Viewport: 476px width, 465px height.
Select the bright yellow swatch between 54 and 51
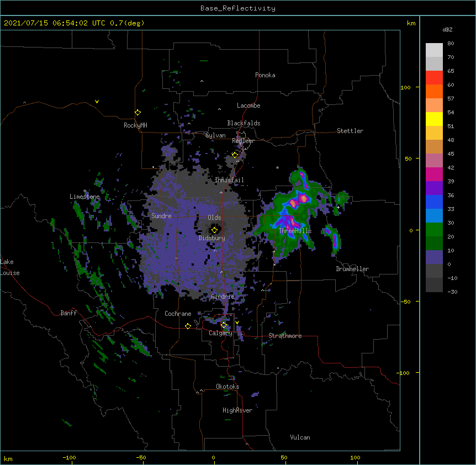click(434, 119)
